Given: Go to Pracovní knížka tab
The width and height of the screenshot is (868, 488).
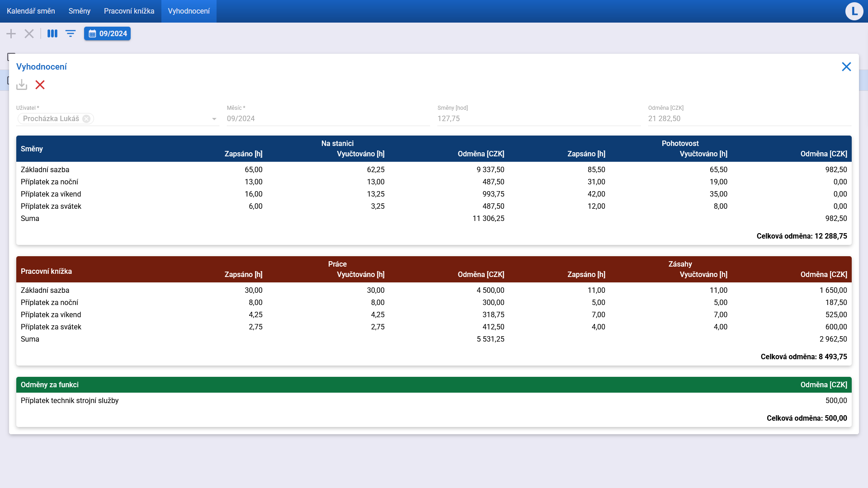Looking at the screenshot, I should pyautogui.click(x=129, y=11).
